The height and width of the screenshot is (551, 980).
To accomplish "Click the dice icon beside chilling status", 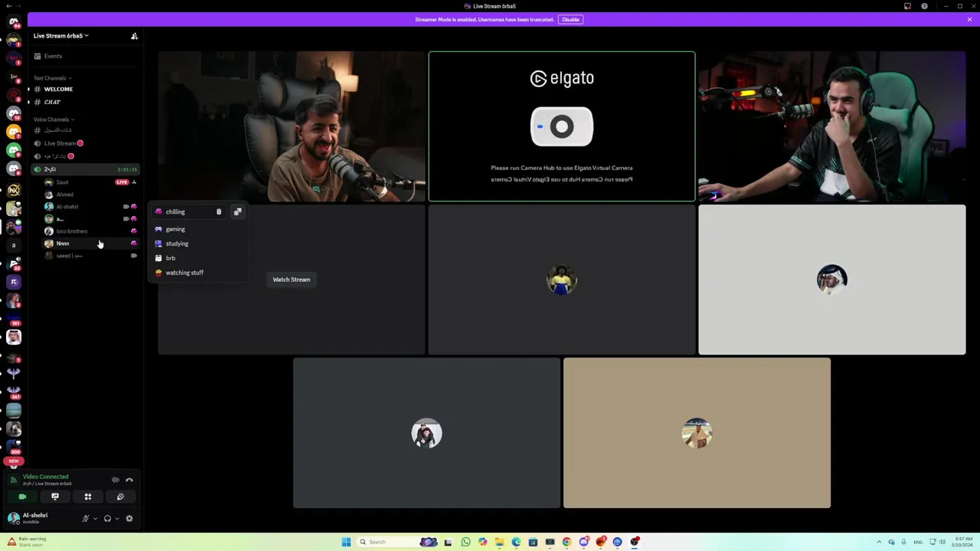I will point(237,212).
